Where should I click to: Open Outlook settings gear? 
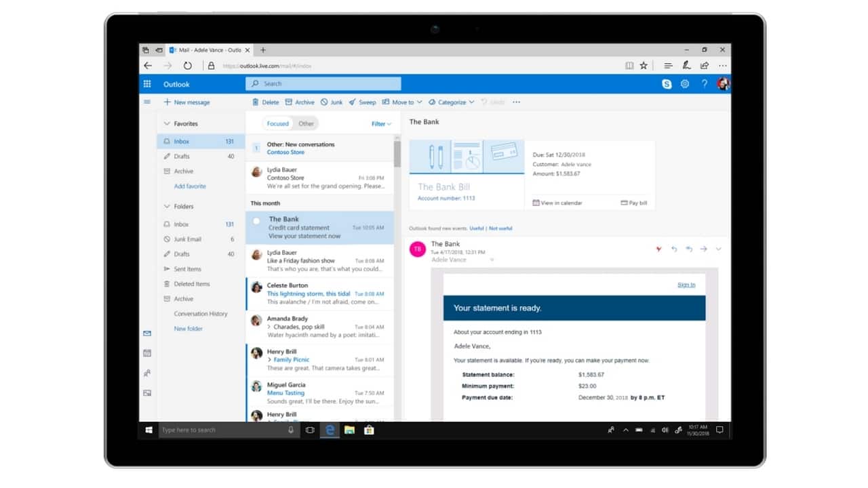(x=685, y=83)
